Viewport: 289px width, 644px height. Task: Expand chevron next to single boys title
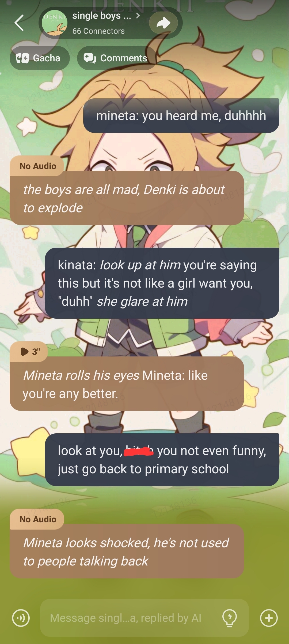coord(138,16)
